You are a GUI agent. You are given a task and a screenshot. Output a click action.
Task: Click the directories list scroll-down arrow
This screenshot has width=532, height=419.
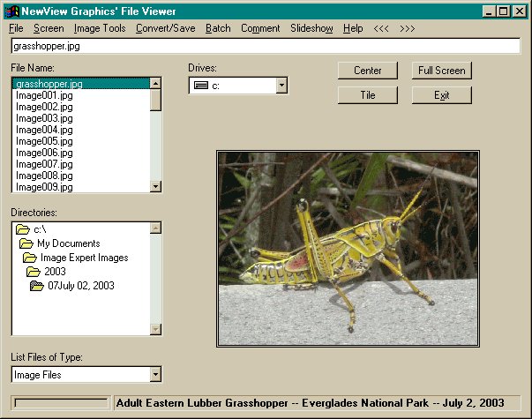155,329
